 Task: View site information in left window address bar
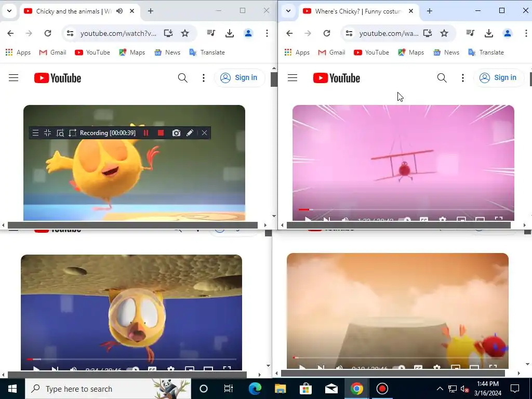pos(70,33)
